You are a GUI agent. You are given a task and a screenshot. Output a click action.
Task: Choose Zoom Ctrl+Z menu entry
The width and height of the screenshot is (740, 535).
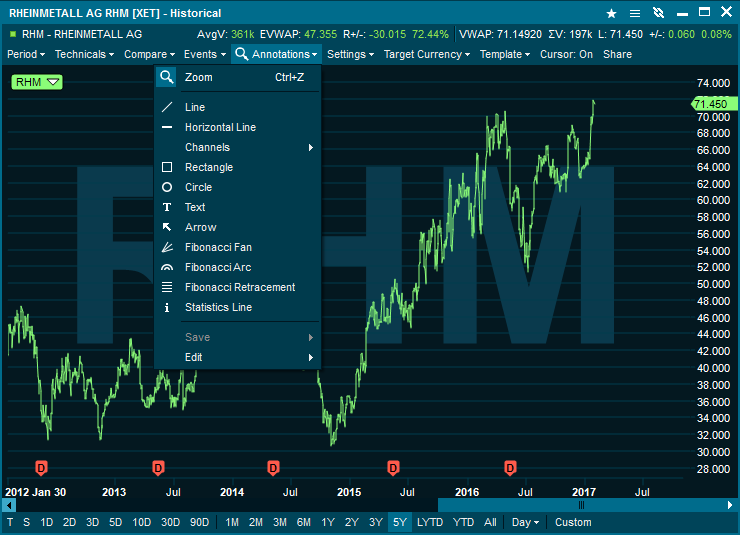237,77
